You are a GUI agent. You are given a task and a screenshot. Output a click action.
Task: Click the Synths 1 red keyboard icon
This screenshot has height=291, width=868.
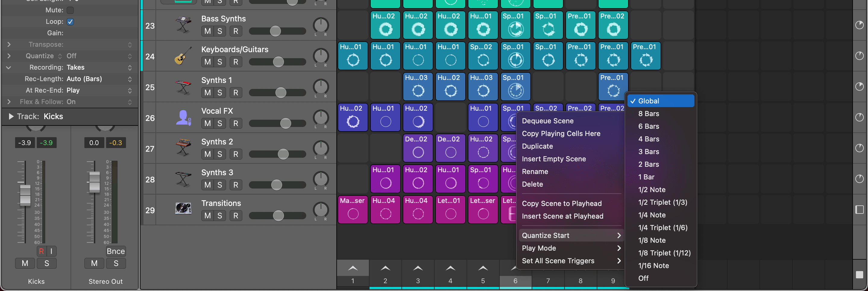click(x=183, y=86)
